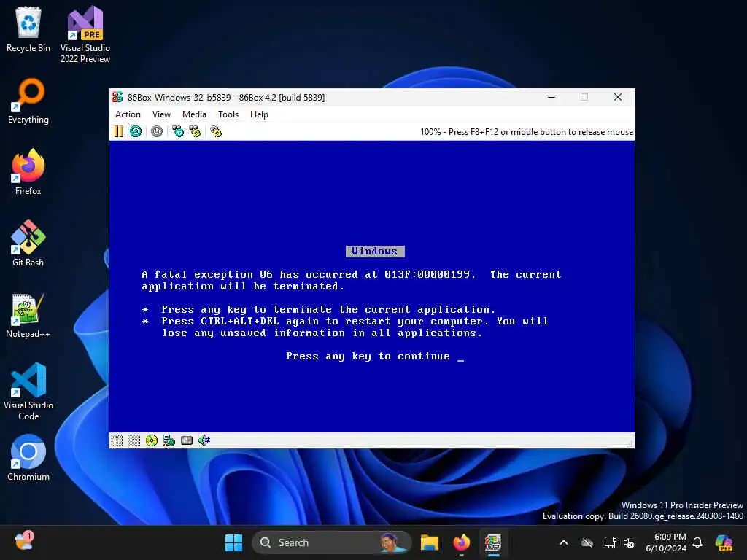Image resolution: width=747 pixels, height=560 pixels.
Task: Expand hidden system tray icons chevron
Action: click(564, 542)
